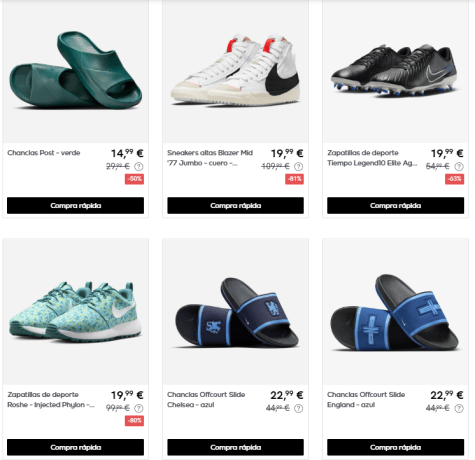Viewport: 475px width, 460px height.
Task: Open the green Chanclas Post slides image
Action: pyautogui.click(x=76, y=71)
